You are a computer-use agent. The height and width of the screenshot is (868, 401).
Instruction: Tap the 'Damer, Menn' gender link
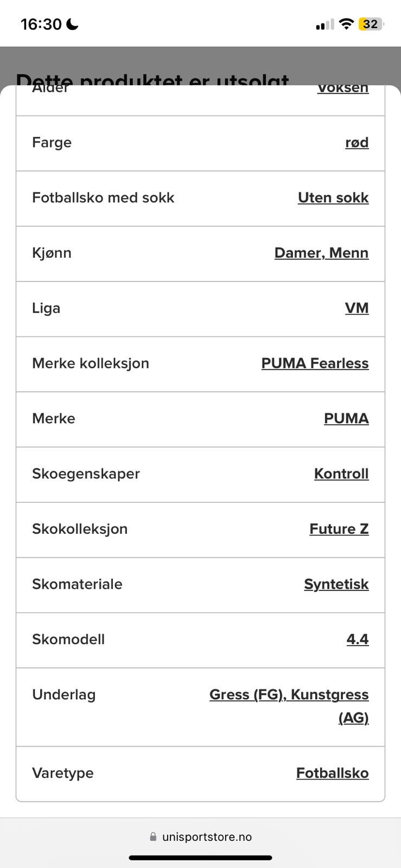coord(321,253)
